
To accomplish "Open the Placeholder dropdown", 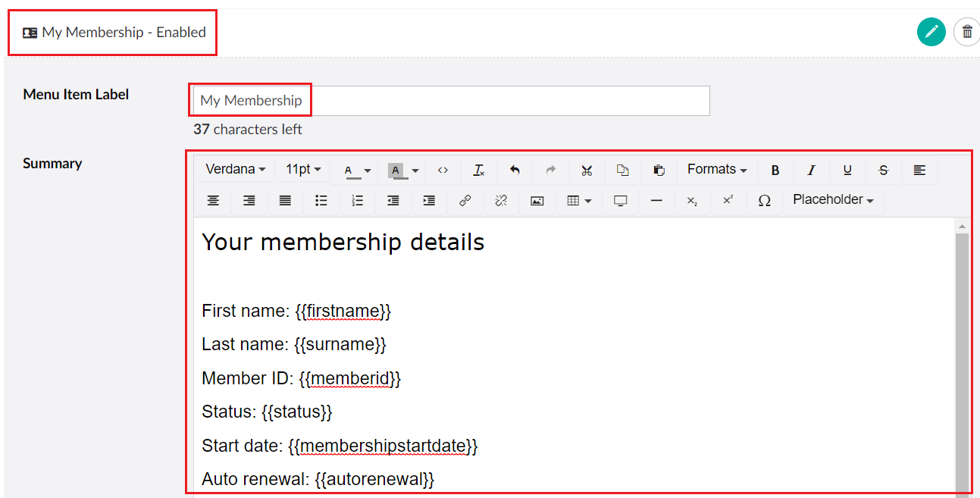I will click(x=833, y=200).
